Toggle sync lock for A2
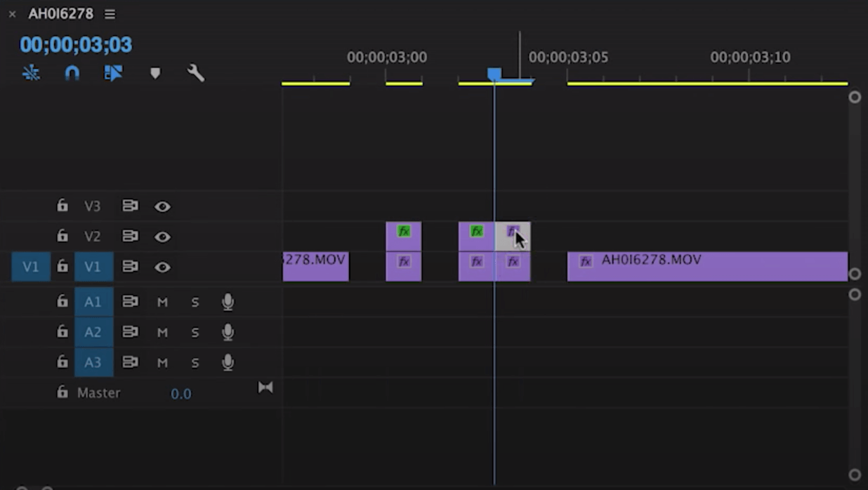 click(x=130, y=332)
